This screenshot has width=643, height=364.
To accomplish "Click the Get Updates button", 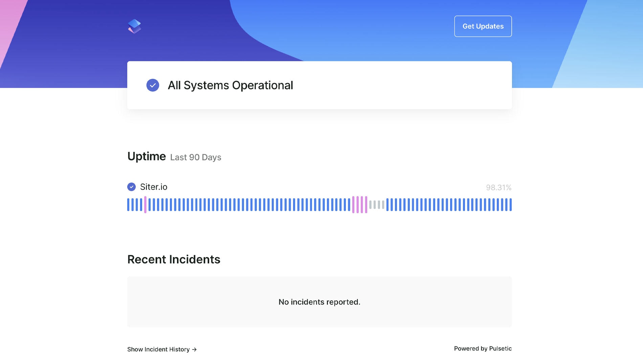I will pyautogui.click(x=483, y=26).
